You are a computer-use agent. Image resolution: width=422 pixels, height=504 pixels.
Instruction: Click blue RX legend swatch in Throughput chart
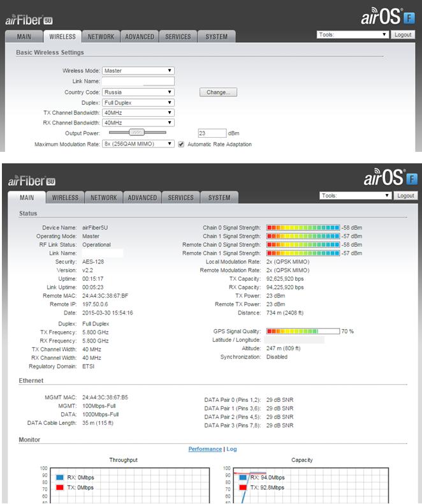point(60,477)
